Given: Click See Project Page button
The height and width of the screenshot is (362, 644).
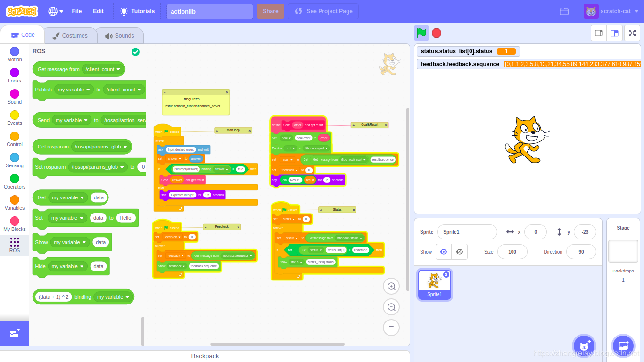Looking at the screenshot, I should click(x=323, y=11).
